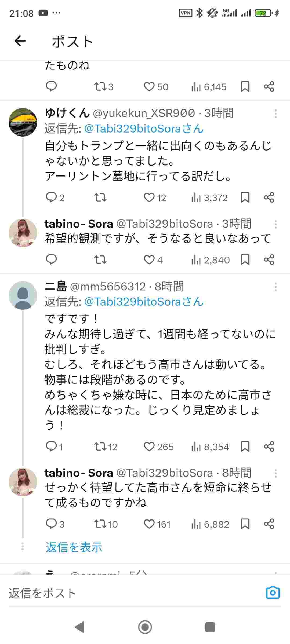Open @Tabi329bitoSora mention in ゆけくん's reply

[x=144, y=129]
